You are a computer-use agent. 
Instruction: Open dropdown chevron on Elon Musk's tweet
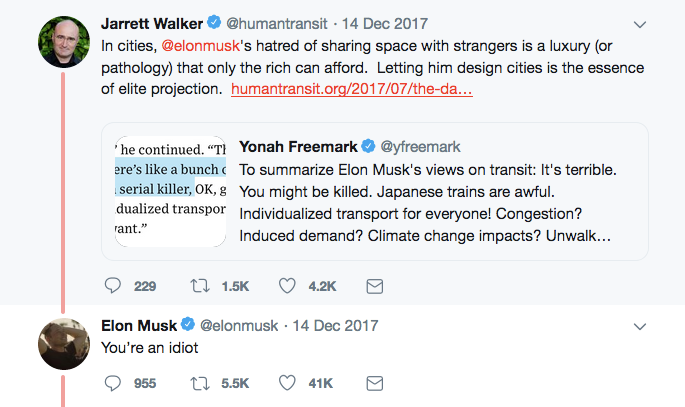click(x=640, y=327)
